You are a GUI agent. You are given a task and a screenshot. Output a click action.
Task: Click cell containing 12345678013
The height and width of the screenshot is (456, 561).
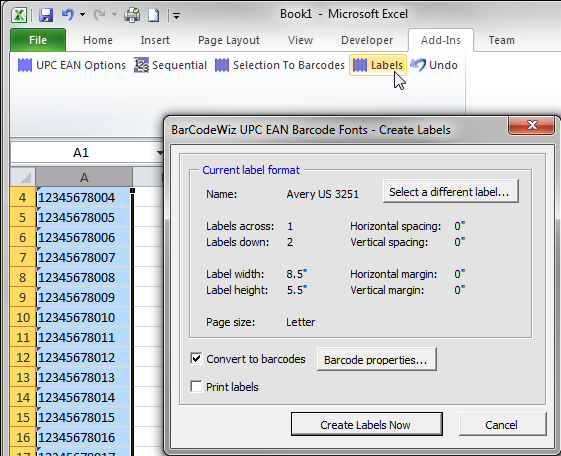coord(84,377)
